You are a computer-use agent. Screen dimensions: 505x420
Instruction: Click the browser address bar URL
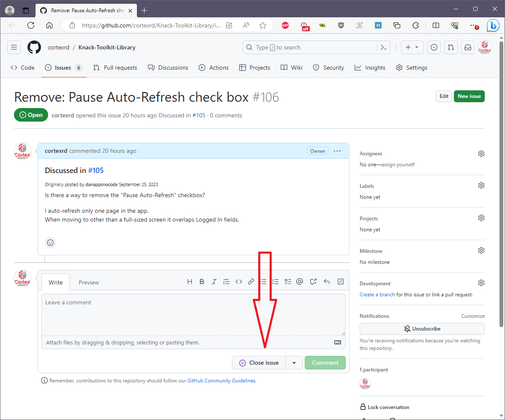(x=151, y=25)
